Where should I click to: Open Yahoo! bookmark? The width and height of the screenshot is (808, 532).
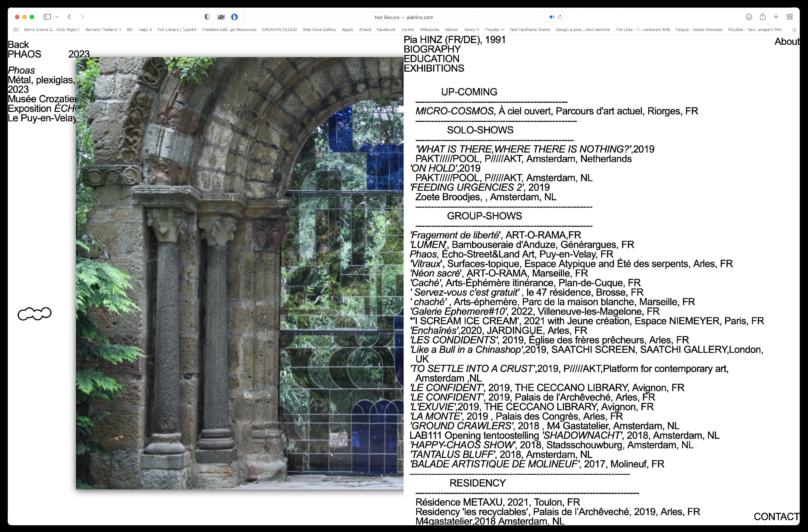click(x=451, y=30)
